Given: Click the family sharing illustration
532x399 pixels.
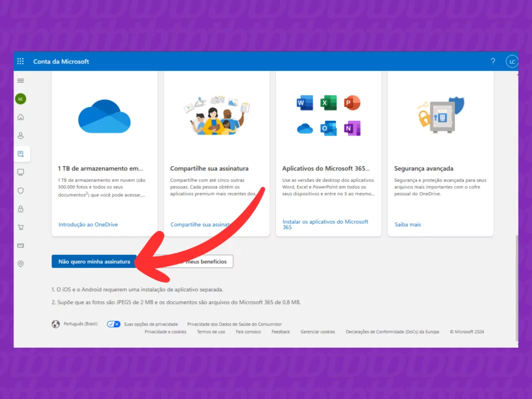Looking at the screenshot, I should tap(217, 115).
